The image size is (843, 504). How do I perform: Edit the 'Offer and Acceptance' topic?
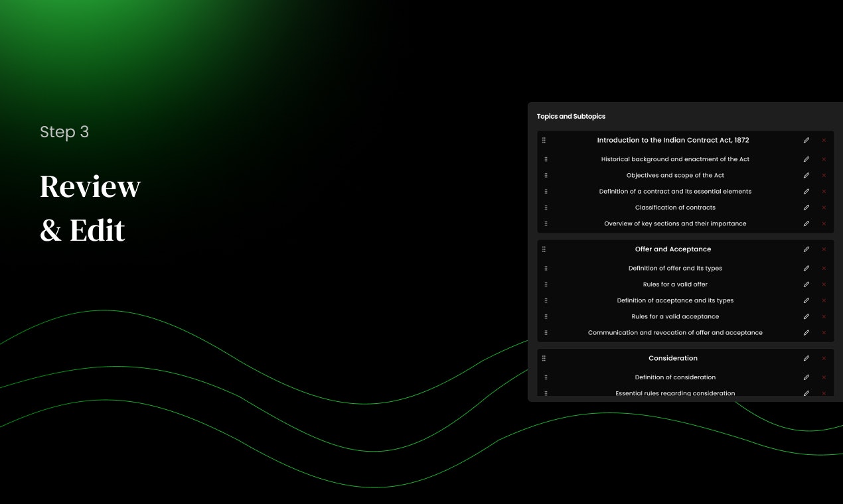coord(806,249)
